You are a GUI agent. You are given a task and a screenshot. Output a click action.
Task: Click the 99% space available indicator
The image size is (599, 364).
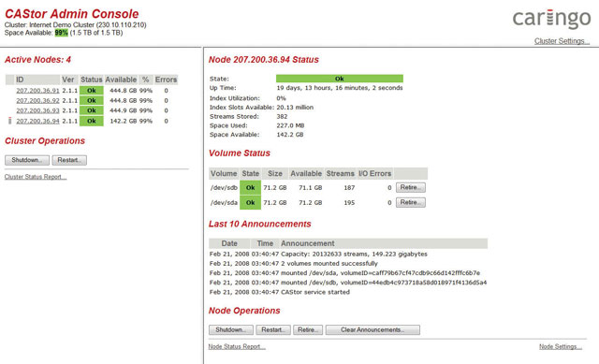61,33
